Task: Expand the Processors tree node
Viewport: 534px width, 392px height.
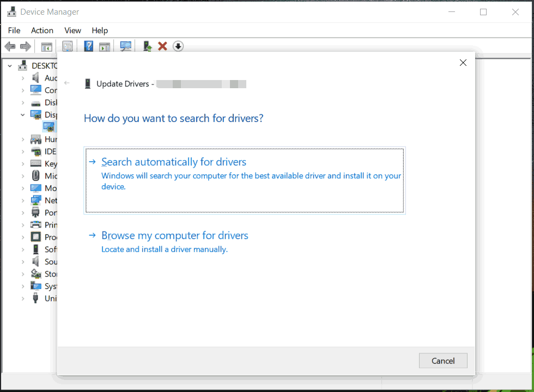Action: pyautogui.click(x=23, y=237)
